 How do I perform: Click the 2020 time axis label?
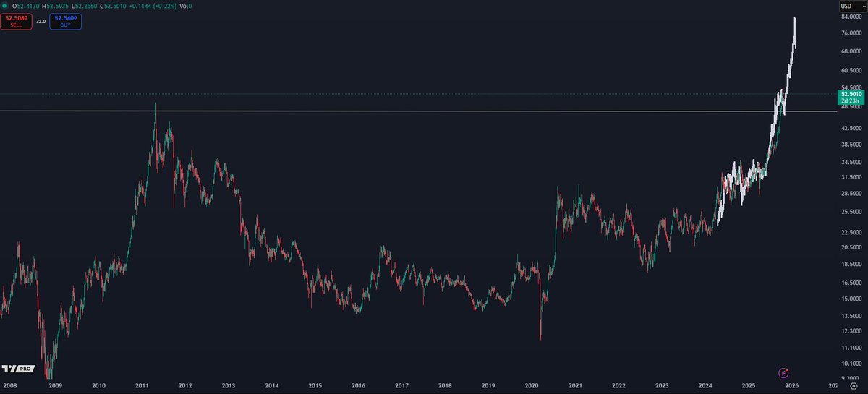(x=532, y=387)
